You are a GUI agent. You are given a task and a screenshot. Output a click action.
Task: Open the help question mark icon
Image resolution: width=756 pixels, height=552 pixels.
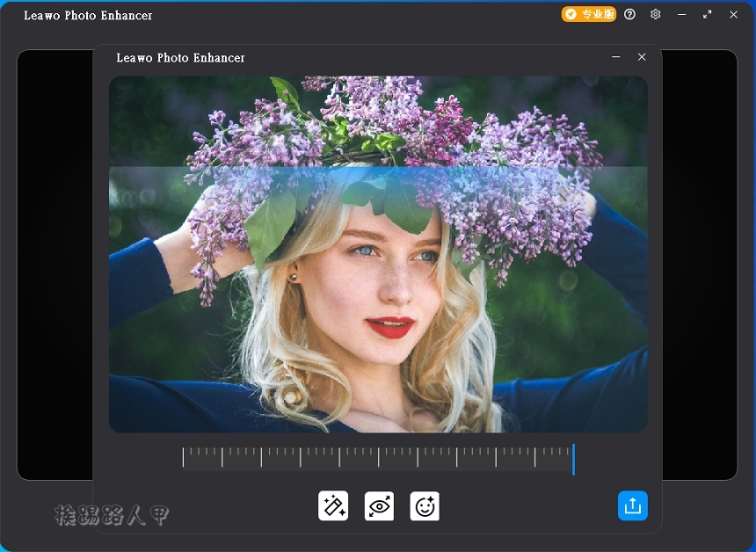coord(630,14)
